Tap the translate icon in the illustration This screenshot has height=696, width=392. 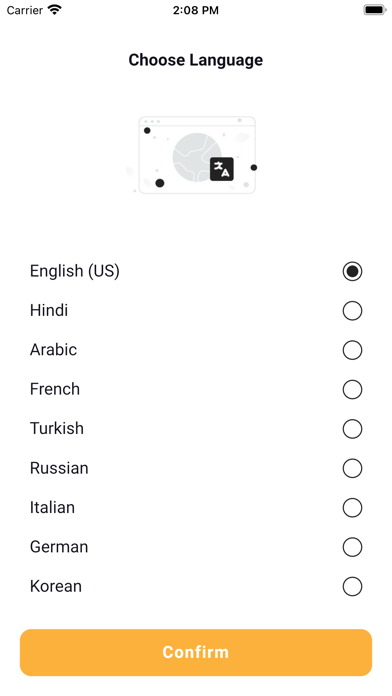pyautogui.click(x=222, y=169)
